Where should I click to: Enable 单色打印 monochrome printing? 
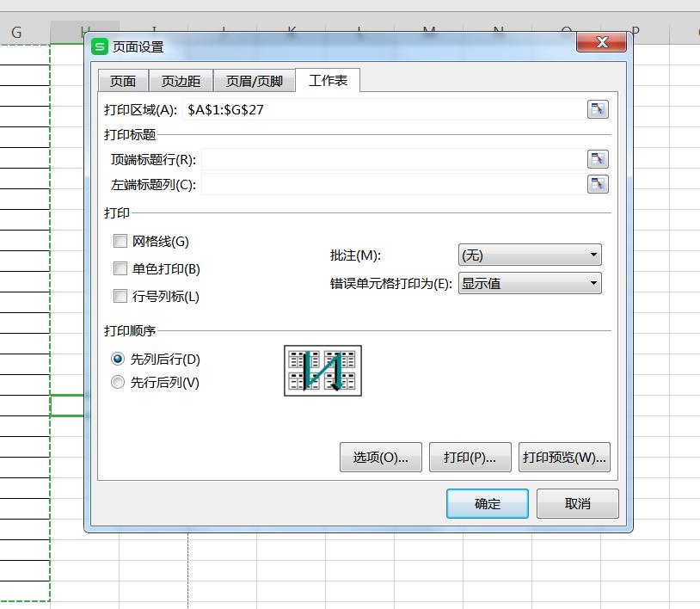tap(120, 268)
